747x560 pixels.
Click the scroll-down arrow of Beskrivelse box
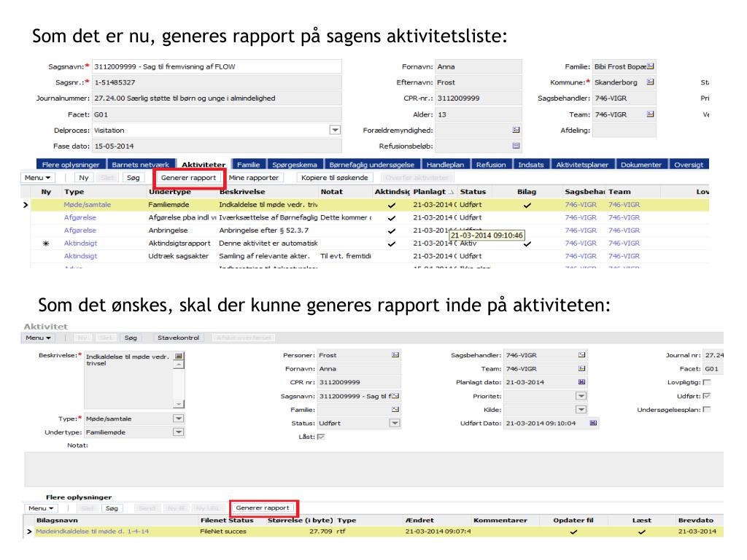pos(179,404)
